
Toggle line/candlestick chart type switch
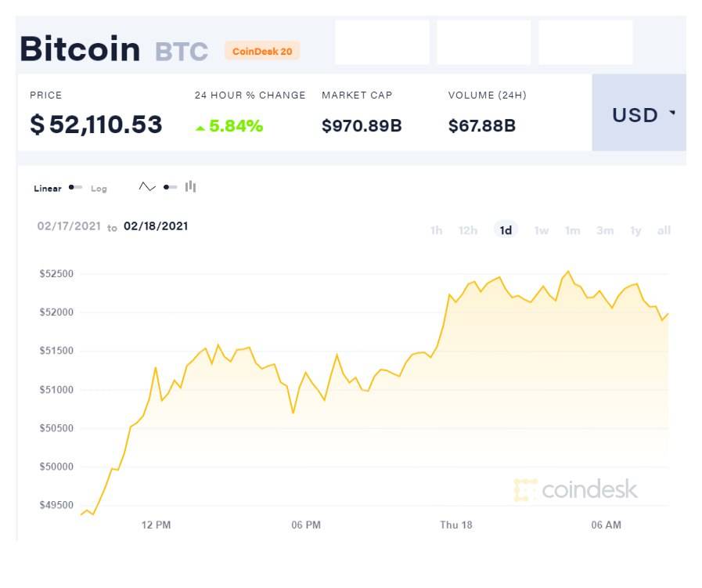click(x=170, y=187)
